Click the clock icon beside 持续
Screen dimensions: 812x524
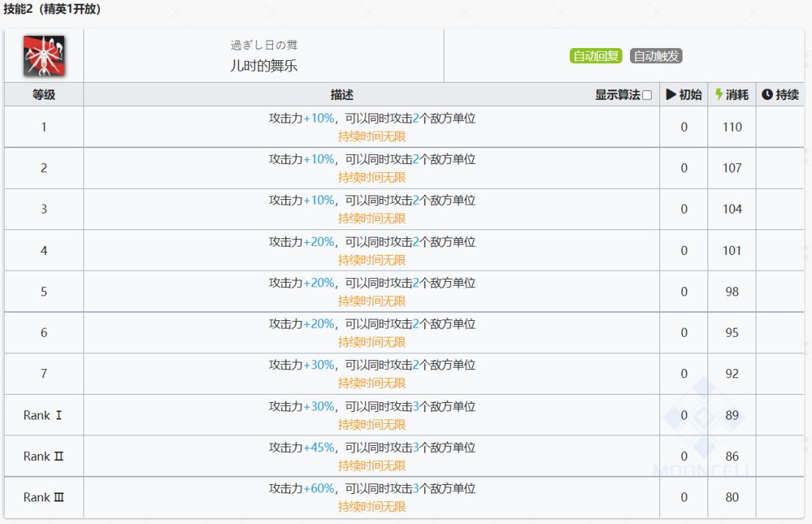tap(767, 95)
